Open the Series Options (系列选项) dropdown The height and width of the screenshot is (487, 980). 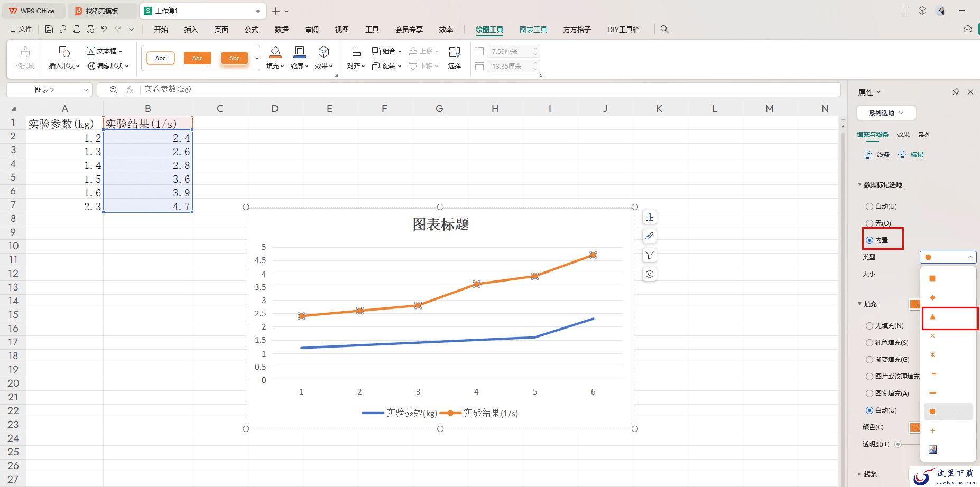click(886, 113)
